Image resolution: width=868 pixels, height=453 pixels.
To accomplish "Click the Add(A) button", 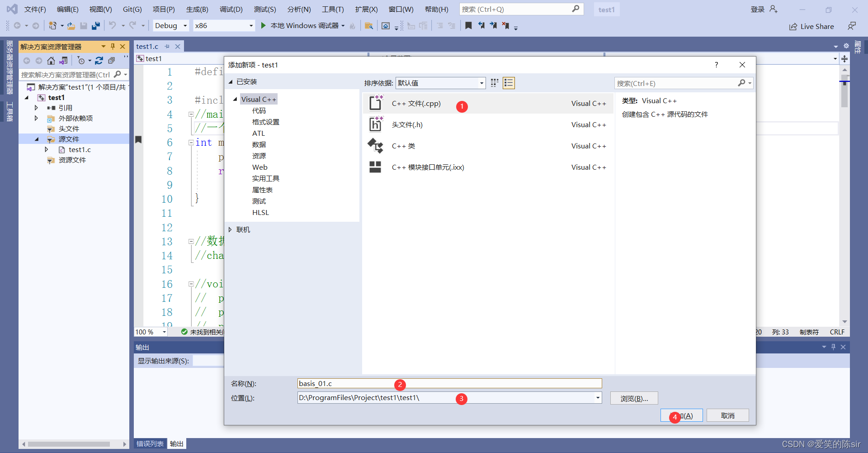I will point(682,415).
